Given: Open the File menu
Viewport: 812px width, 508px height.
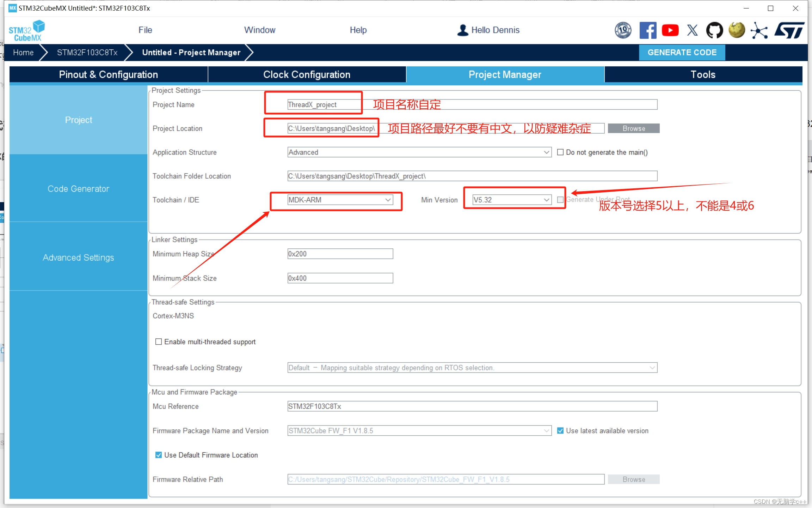Looking at the screenshot, I should [145, 30].
